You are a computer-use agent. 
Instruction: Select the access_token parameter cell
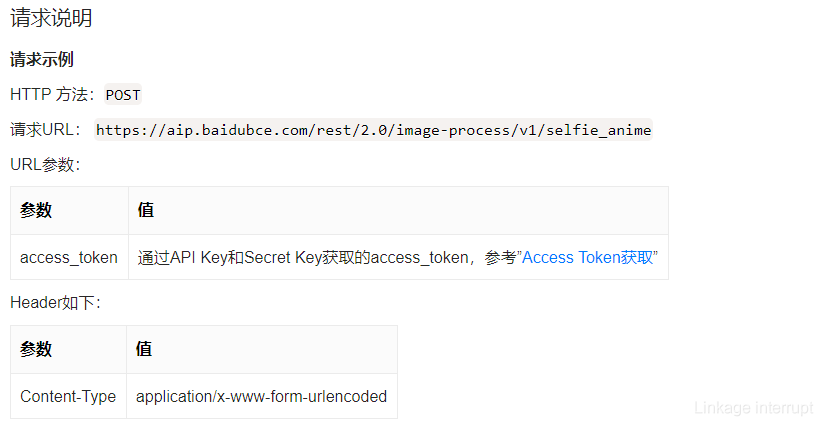pos(69,257)
